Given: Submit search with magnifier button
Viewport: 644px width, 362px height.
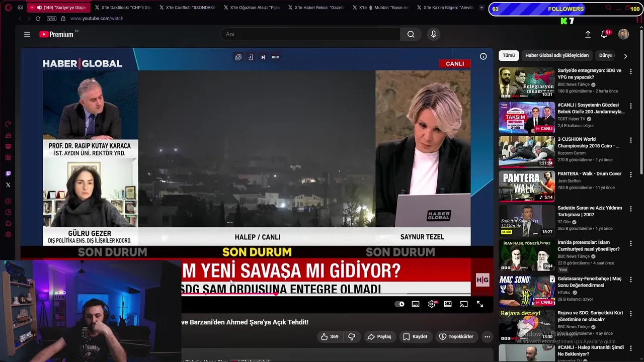Looking at the screenshot, I should (x=411, y=34).
